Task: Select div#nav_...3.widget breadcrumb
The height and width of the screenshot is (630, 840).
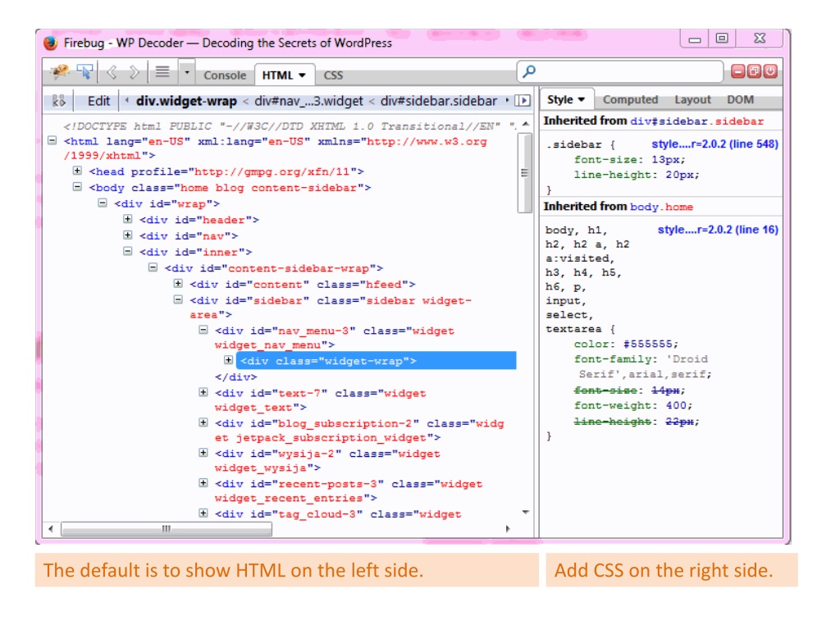Action: [x=308, y=101]
